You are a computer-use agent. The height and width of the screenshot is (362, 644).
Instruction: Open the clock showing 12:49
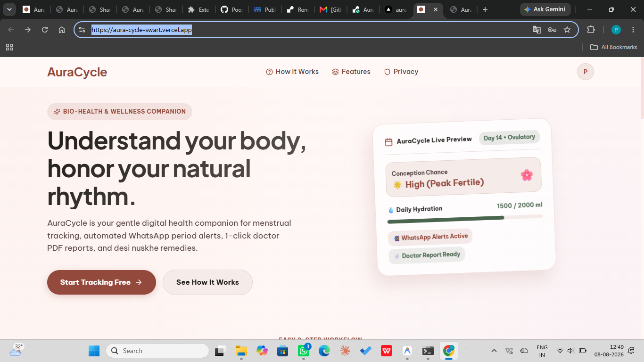[x=609, y=351]
